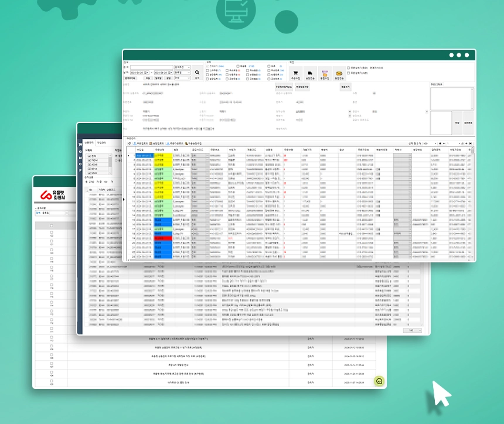Uncheck BDHA in middle window list

pos(89,169)
